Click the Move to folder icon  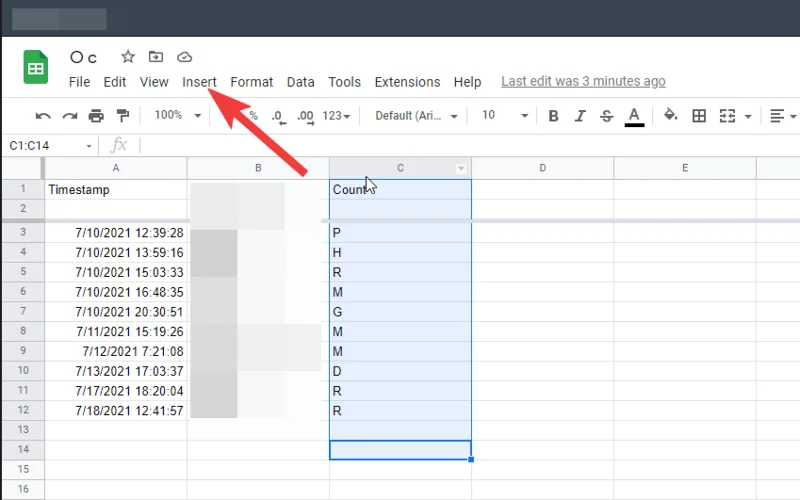point(156,57)
